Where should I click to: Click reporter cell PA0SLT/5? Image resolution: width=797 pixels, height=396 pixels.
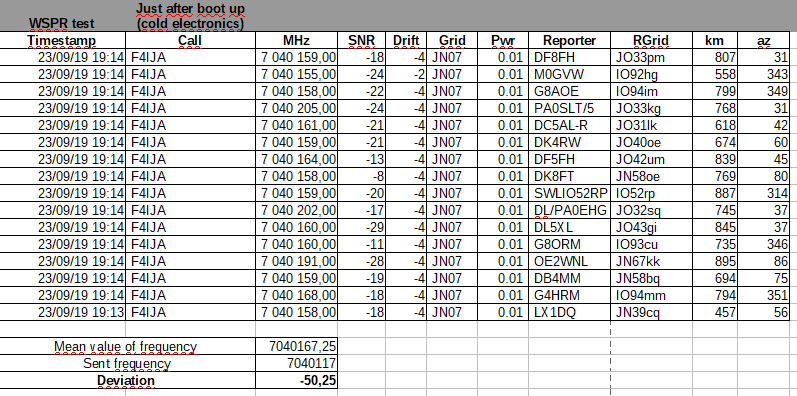click(x=569, y=109)
